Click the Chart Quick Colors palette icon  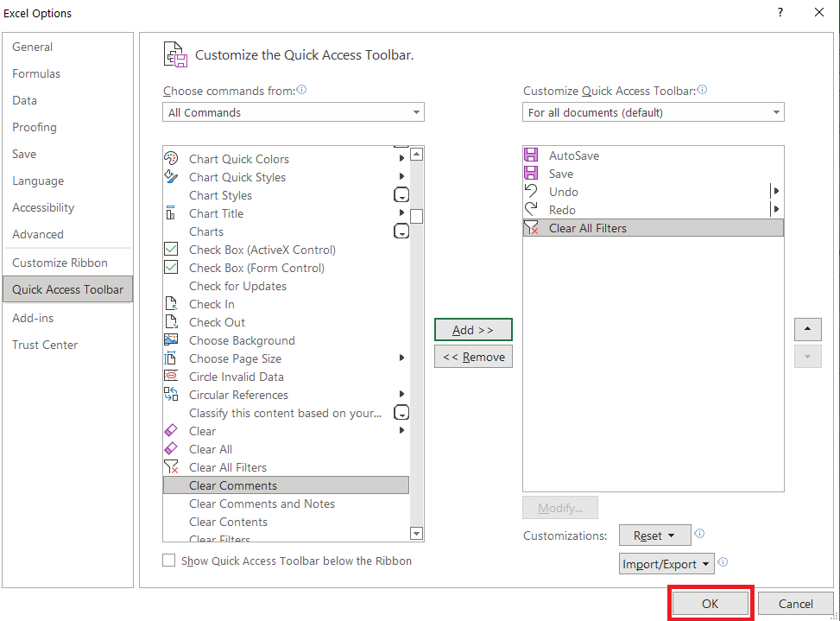tap(171, 158)
